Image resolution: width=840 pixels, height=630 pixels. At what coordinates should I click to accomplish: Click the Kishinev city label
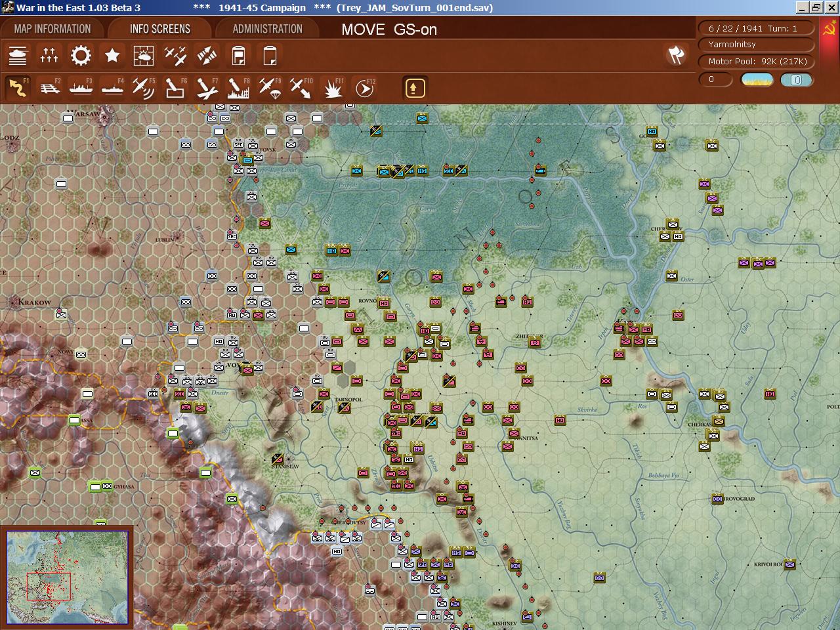[x=505, y=623]
